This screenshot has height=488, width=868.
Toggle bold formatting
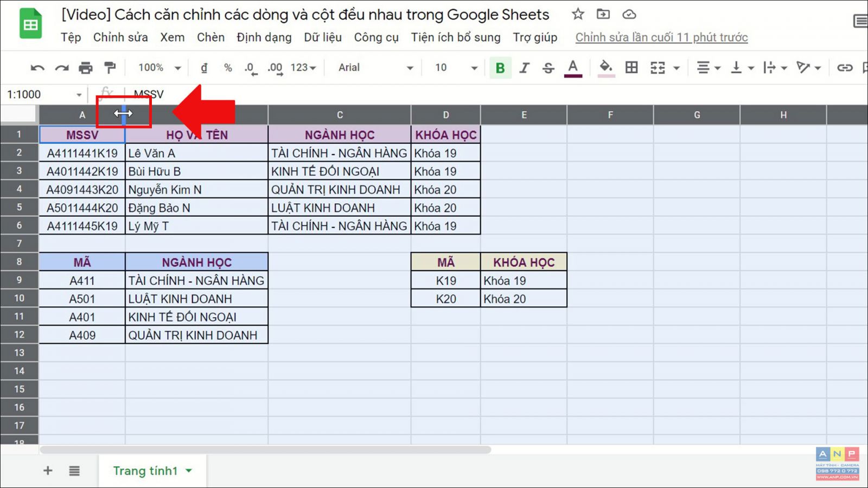[x=500, y=68]
